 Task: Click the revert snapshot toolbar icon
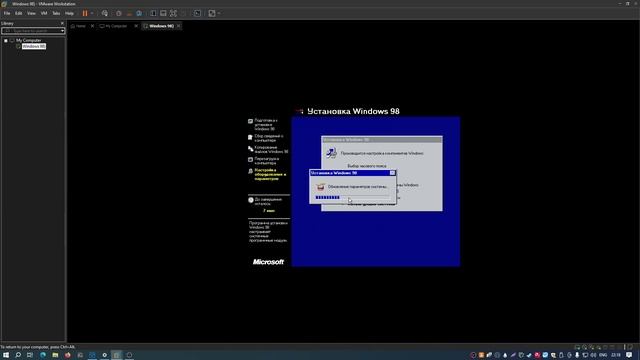click(129, 13)
